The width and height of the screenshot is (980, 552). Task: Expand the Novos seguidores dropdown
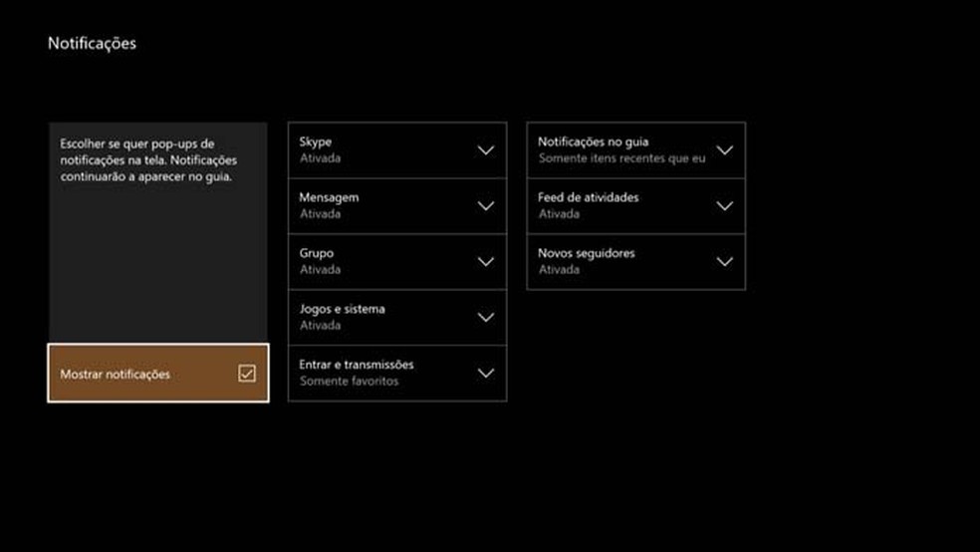point(636,262)
